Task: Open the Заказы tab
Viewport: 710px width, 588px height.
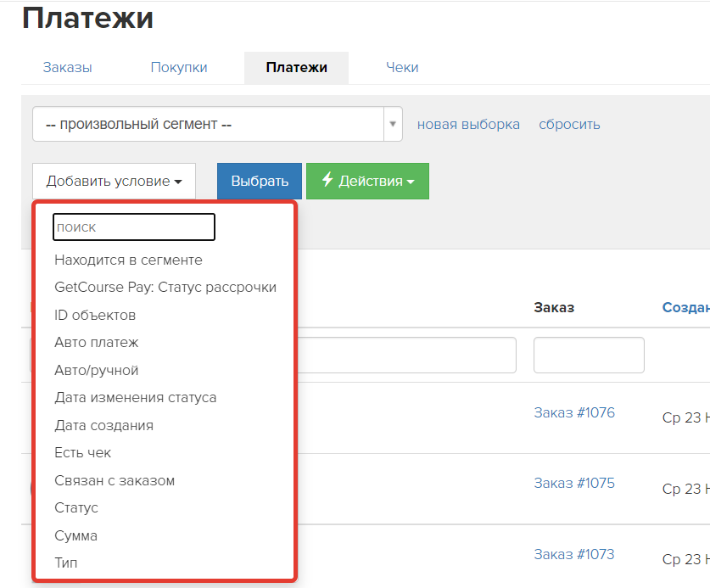Action: (68, 68)
